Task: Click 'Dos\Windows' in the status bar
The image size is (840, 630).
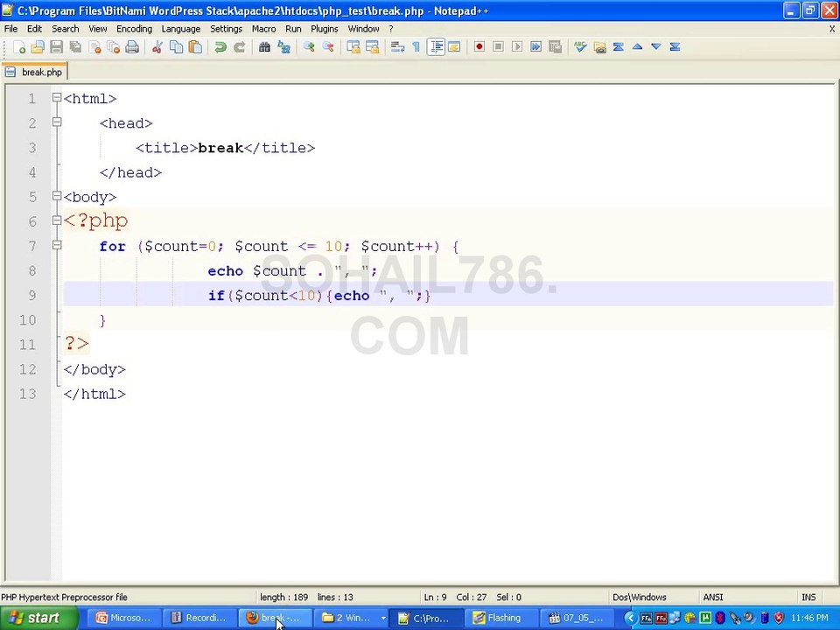Action: click(x=640, y=597)
